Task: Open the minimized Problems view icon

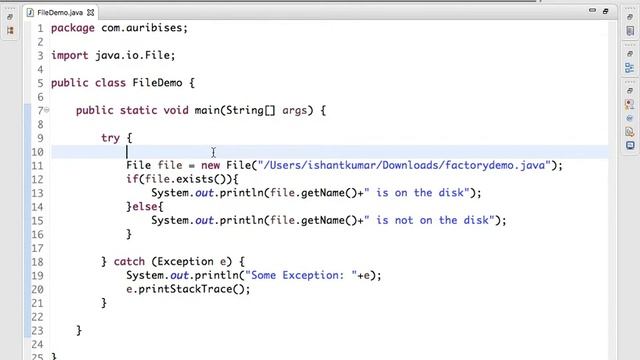Action: tap(630, 104)
